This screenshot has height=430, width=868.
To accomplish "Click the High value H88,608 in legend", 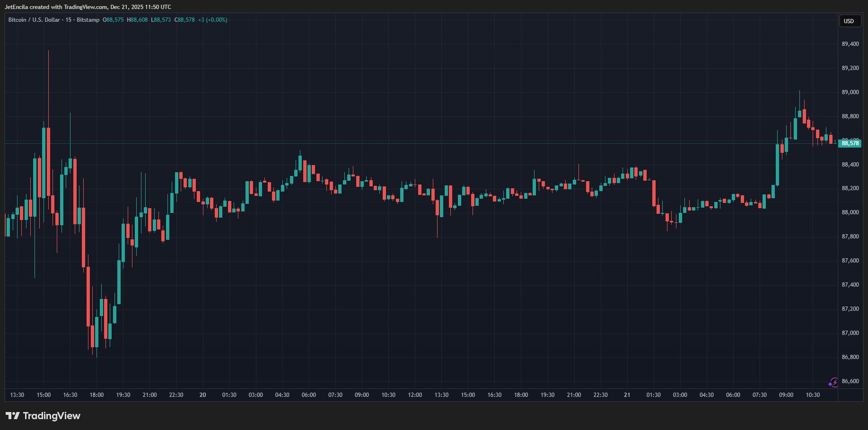I will [137, 20].
